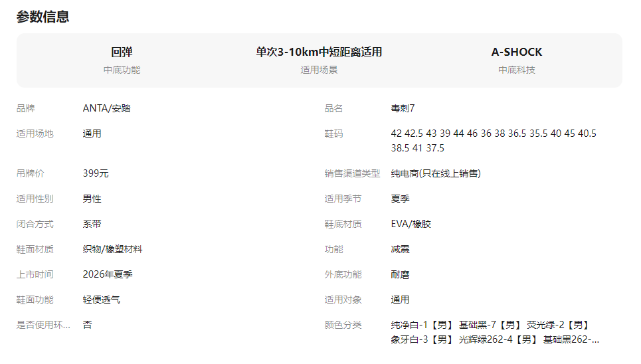Click the 系带 closure type value
The width and height of the screenshot is (641, 364).
coord(92,224)
